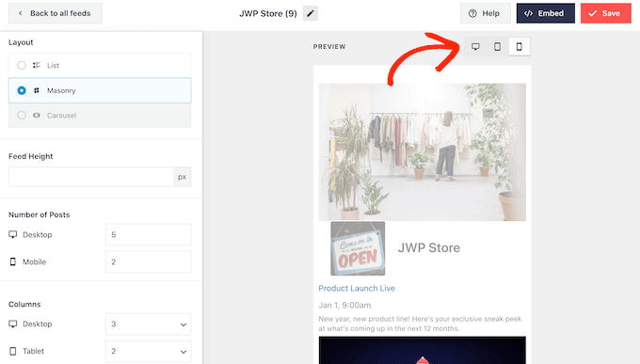640x364 pixels.
Task: Click the OPEN sign profile picture
Action: click(x=358, y=248)
